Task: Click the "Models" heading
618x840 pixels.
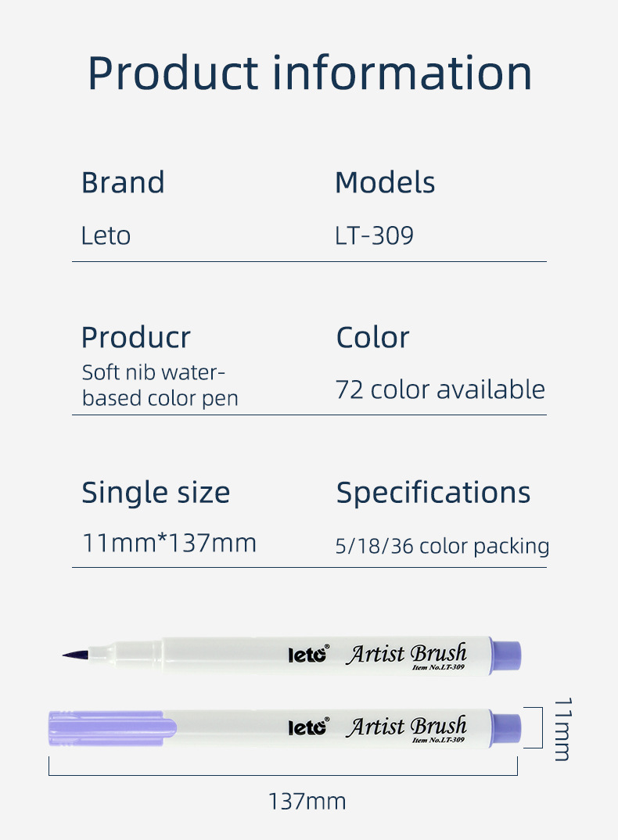Action: tap(385, 182)
